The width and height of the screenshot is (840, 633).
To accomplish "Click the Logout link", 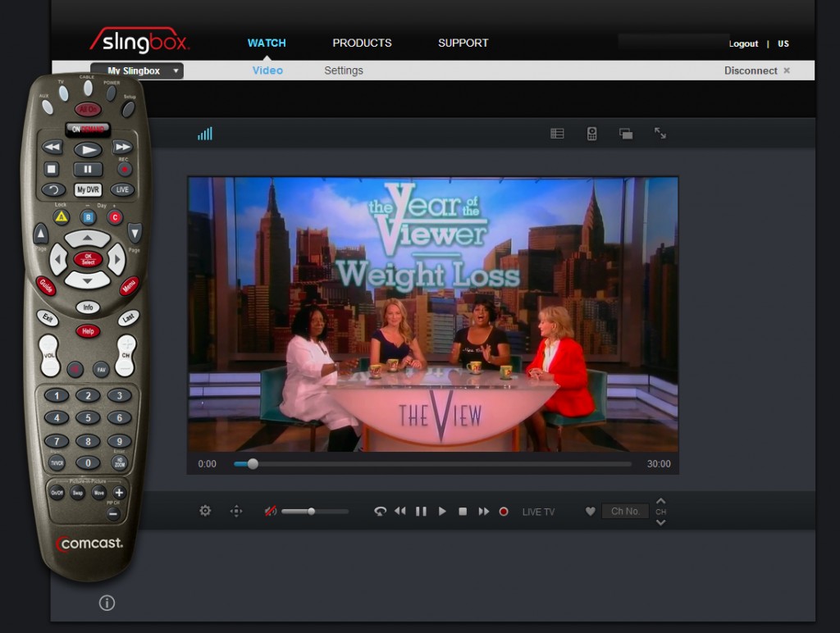I will [x=743, y=43].
